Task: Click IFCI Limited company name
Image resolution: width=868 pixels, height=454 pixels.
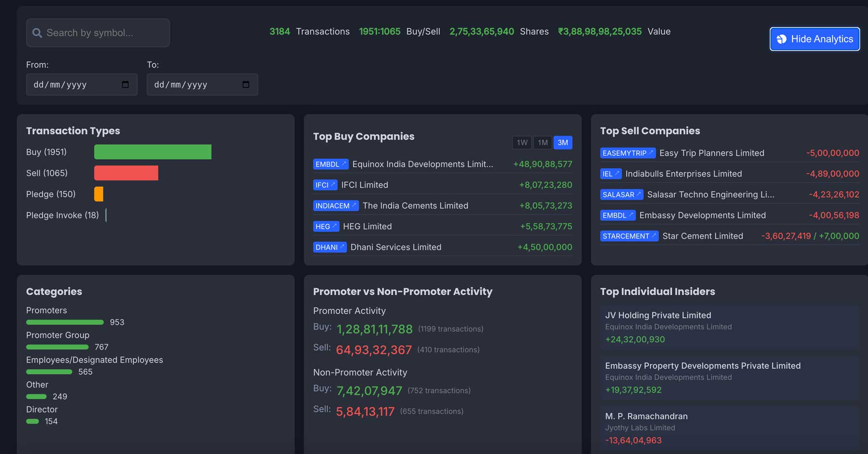Action: pos(365,185)
